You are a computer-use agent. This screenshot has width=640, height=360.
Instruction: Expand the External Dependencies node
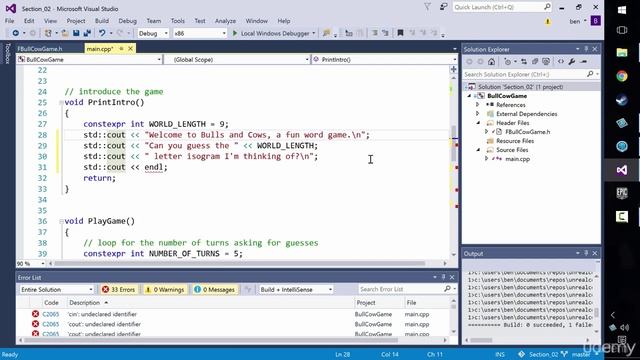[478, 113]
